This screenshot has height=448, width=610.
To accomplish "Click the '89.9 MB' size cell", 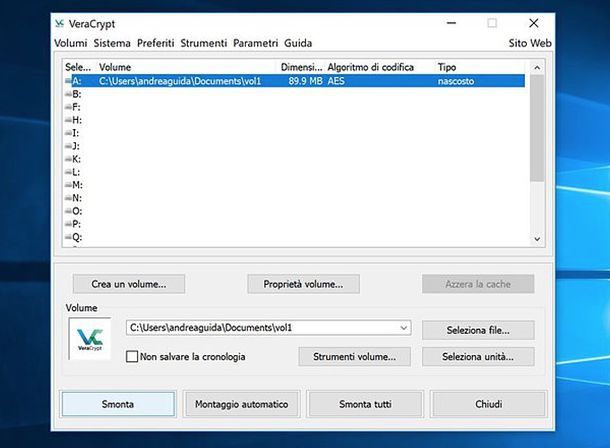I will coord(305,81).
